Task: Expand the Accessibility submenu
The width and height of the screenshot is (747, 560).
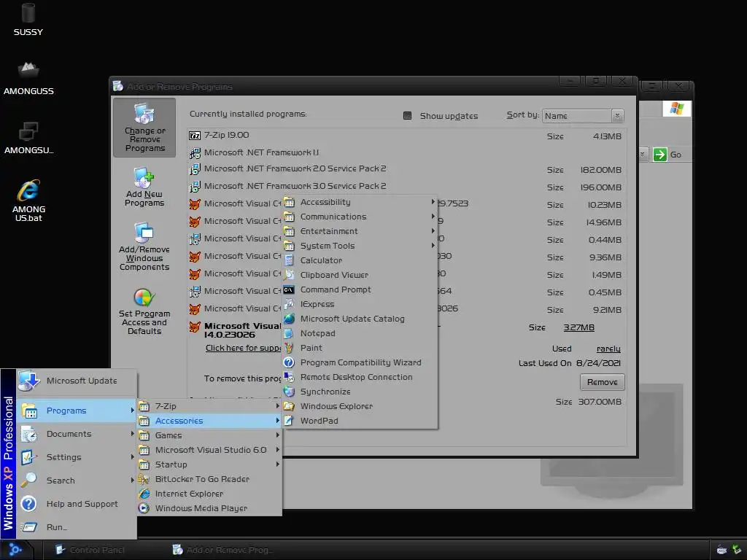Action: coord(360,202)
